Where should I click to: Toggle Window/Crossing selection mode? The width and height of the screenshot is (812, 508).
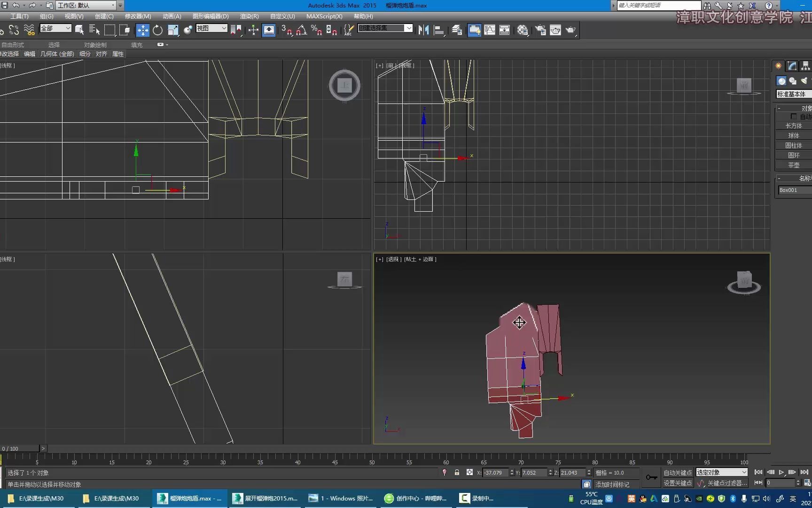tap(125, 30)
